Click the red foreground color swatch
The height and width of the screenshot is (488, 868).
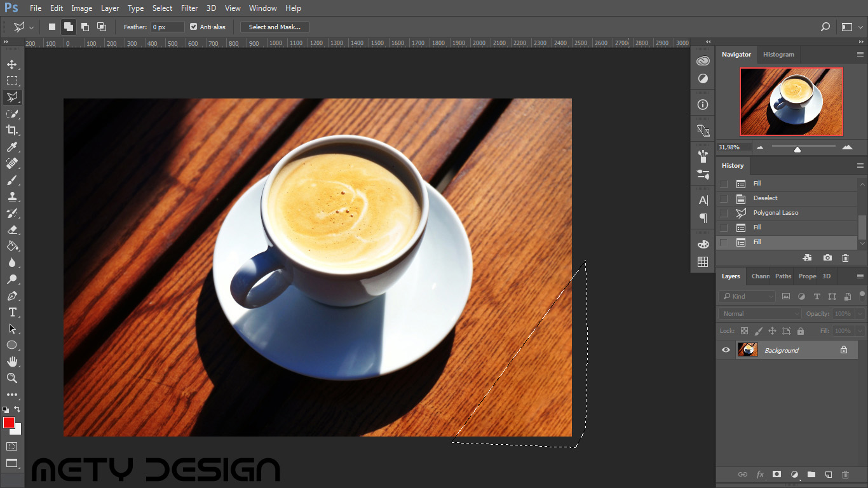[x=8, y=423]
